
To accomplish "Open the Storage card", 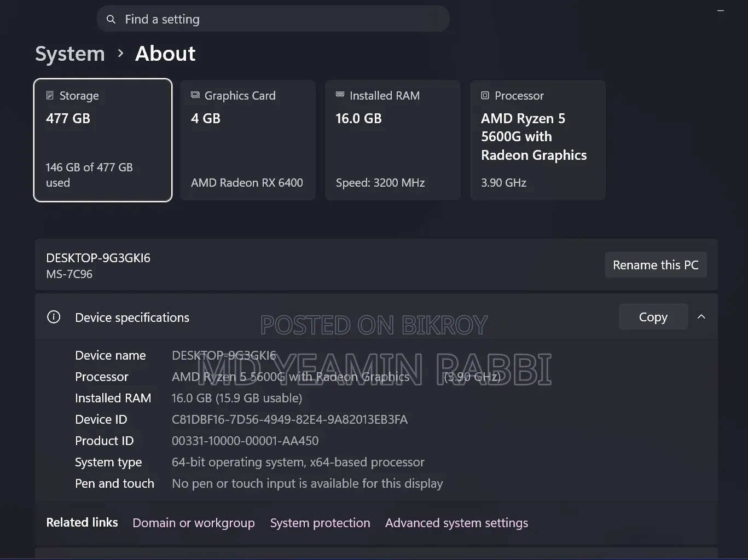I will pyautogui.click(x=103, y=140).
